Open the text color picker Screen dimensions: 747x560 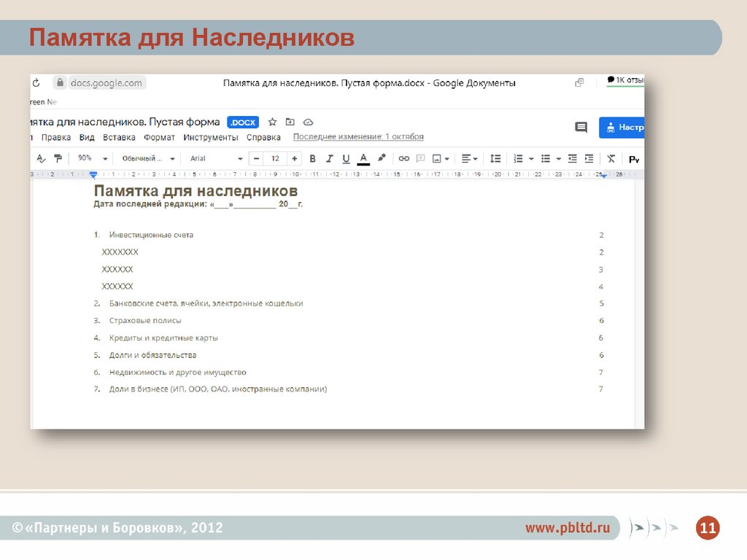point(363,158)
